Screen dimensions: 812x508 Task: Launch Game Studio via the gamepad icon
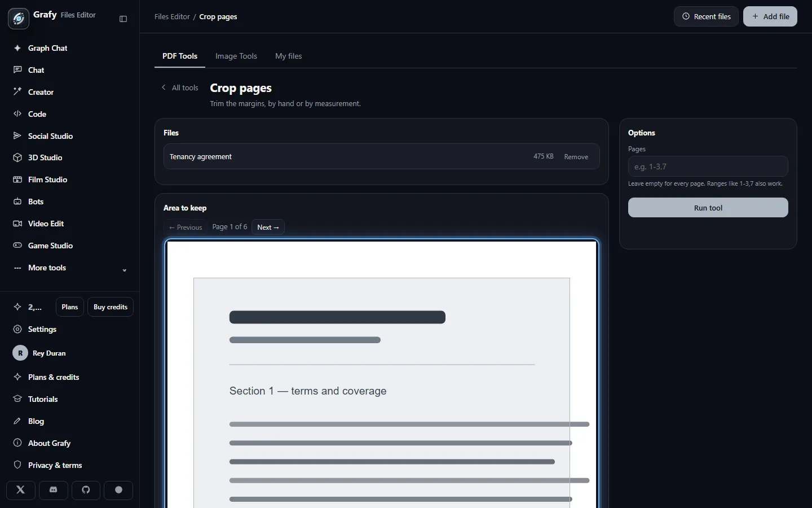(17, 246)
